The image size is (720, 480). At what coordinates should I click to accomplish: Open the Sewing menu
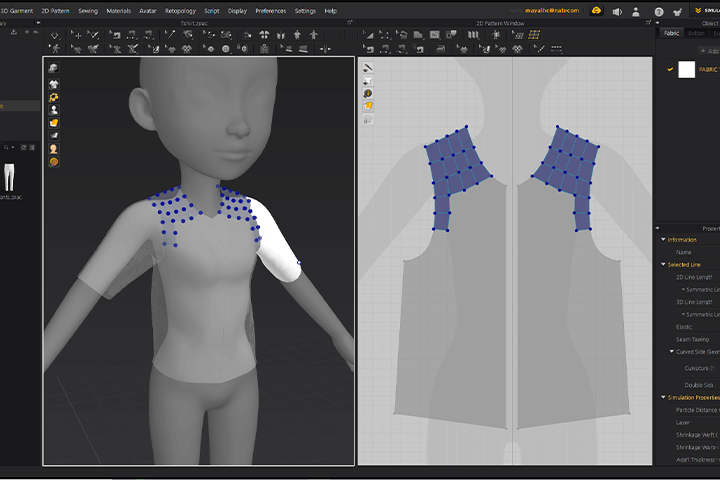[88, 11]
